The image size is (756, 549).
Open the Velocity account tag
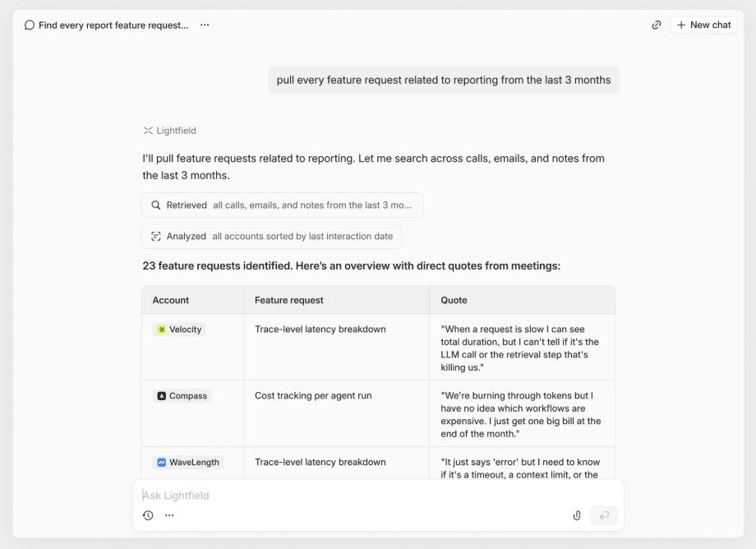point(179,330)
